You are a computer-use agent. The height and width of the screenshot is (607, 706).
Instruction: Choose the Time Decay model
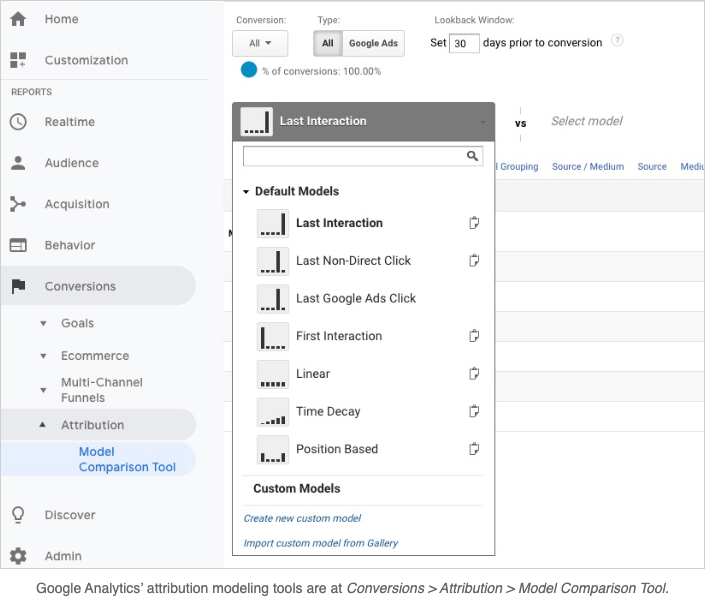pos(328,412)
